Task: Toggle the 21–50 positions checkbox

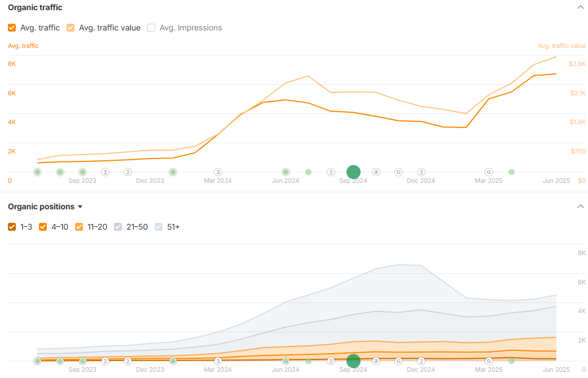Action: pos(118,227)
